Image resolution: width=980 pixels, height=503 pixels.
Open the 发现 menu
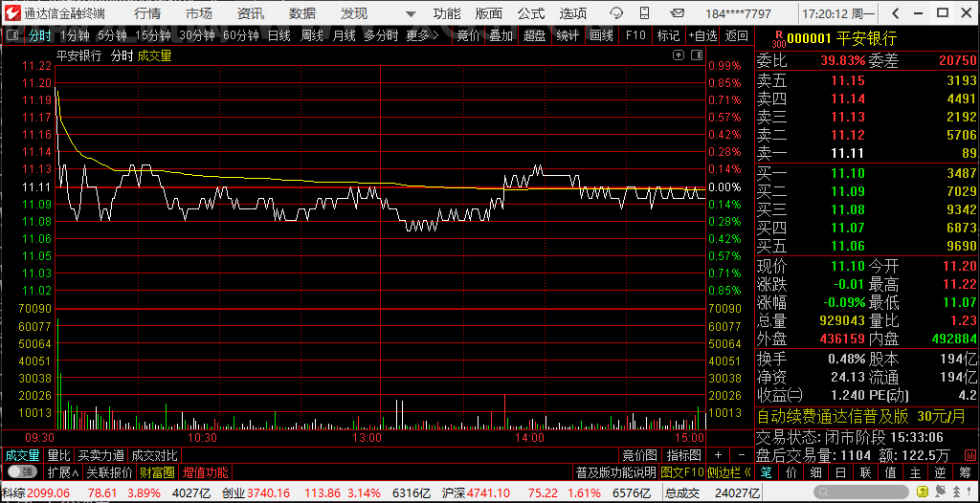(x=354, y=13)
